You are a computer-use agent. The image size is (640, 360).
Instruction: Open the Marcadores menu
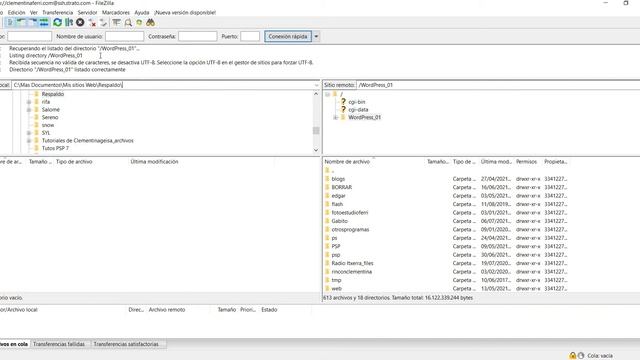[x=116, y=13]
